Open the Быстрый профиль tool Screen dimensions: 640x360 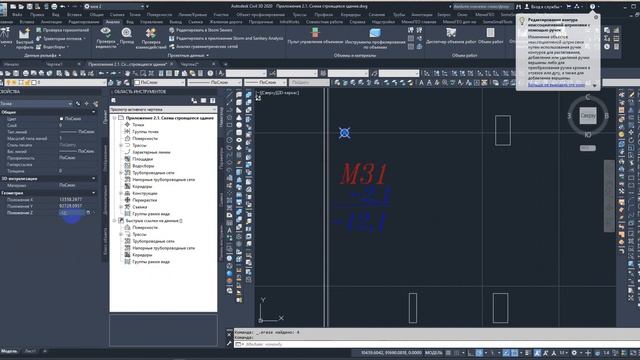point(24,39)
